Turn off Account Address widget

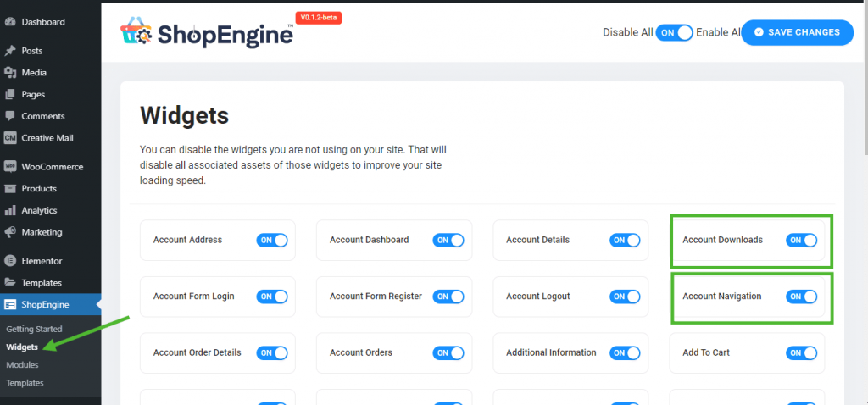pos(272,240)
